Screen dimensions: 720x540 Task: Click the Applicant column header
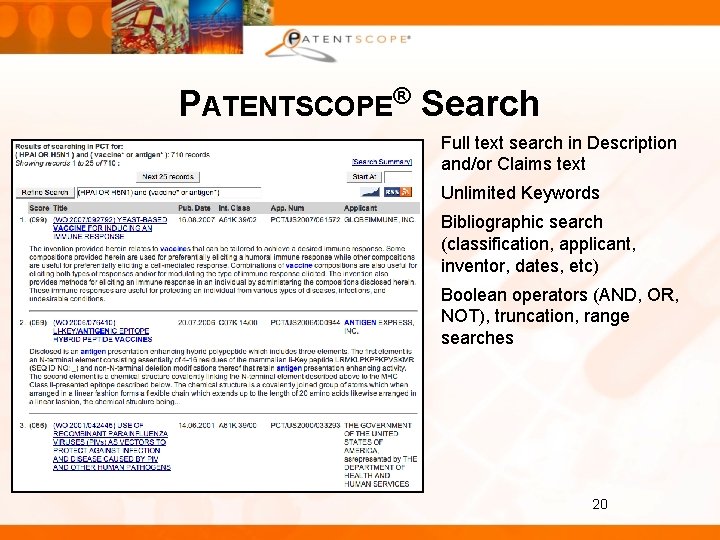click(360, 208)
